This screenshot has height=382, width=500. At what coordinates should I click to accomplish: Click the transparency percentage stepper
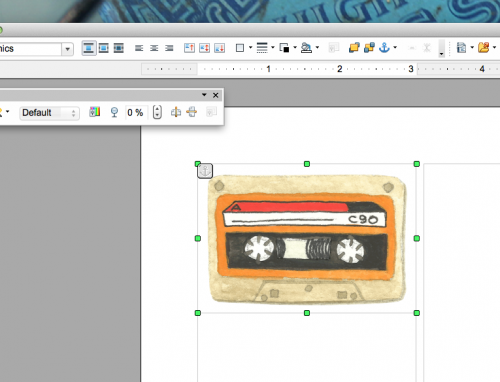(x=157, y=112)
